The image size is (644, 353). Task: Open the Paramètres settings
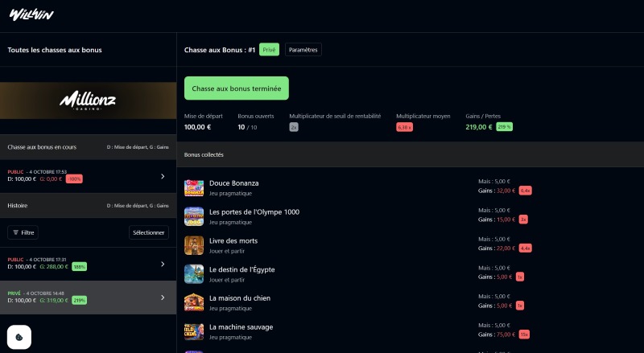tap(303, 50)
